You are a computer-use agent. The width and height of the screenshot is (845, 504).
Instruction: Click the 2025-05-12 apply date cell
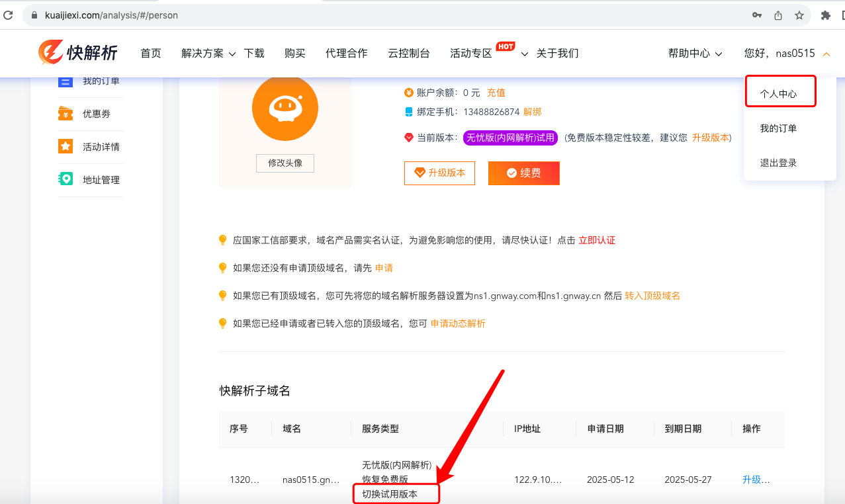tap(611, 480)
